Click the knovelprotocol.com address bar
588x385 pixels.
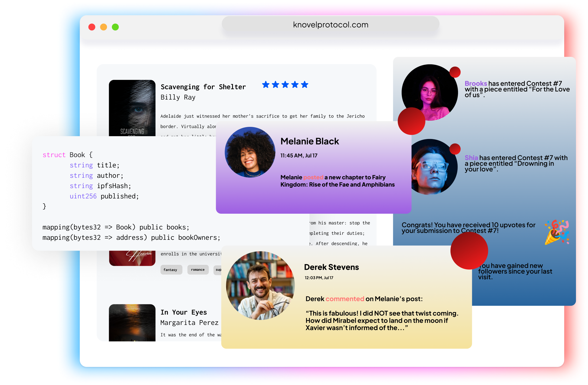coord(330,25)
